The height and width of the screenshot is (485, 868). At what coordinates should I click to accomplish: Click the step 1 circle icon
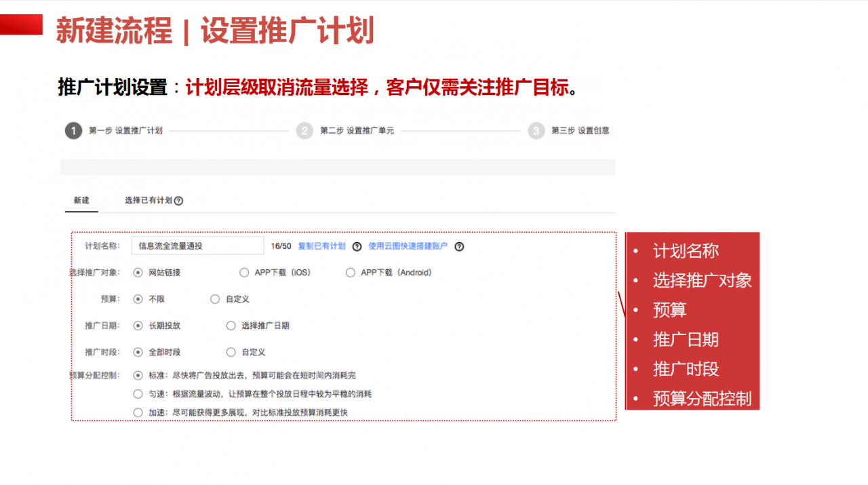[x=73, y=130]
